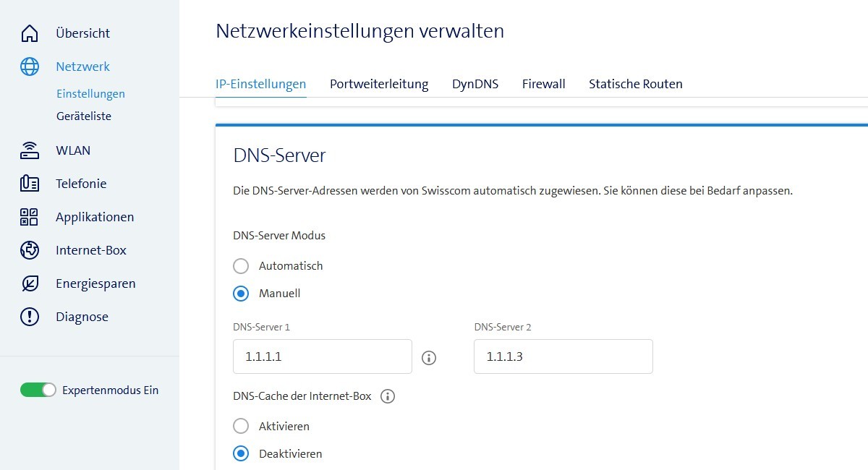Open the Geräteliste page
This screenshot has width=868, height=470.
(83, 116)
